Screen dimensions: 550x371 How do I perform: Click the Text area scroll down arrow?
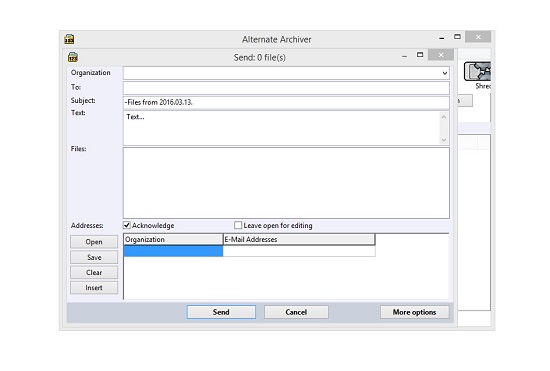(x=444, y=140)
